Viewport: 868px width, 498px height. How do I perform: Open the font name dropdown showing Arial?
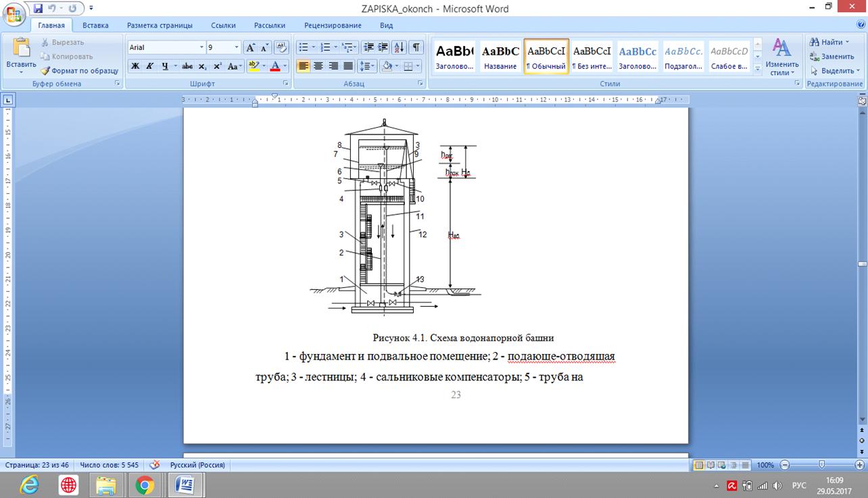(201, 47)
